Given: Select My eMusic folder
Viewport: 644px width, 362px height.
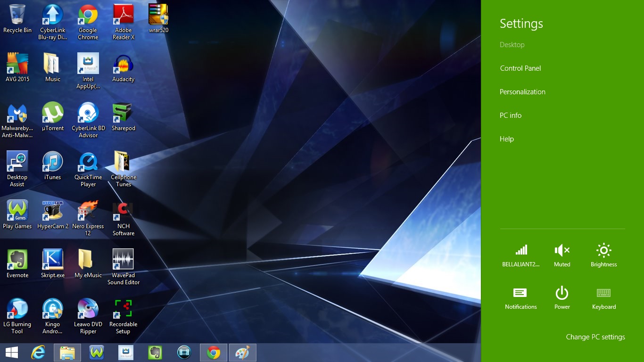Looking at the screenshot, I should pos(88,264).
